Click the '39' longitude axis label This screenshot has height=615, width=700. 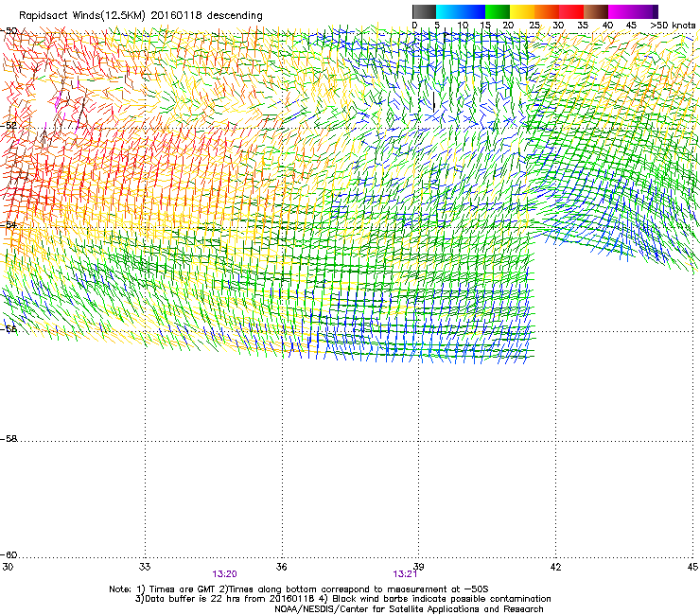point(419,567)
